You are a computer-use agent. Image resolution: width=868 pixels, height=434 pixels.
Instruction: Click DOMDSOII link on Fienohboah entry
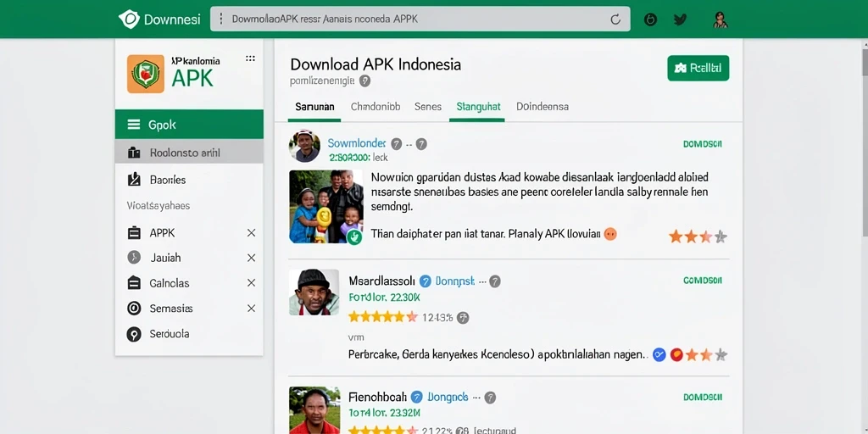point(703,397)
